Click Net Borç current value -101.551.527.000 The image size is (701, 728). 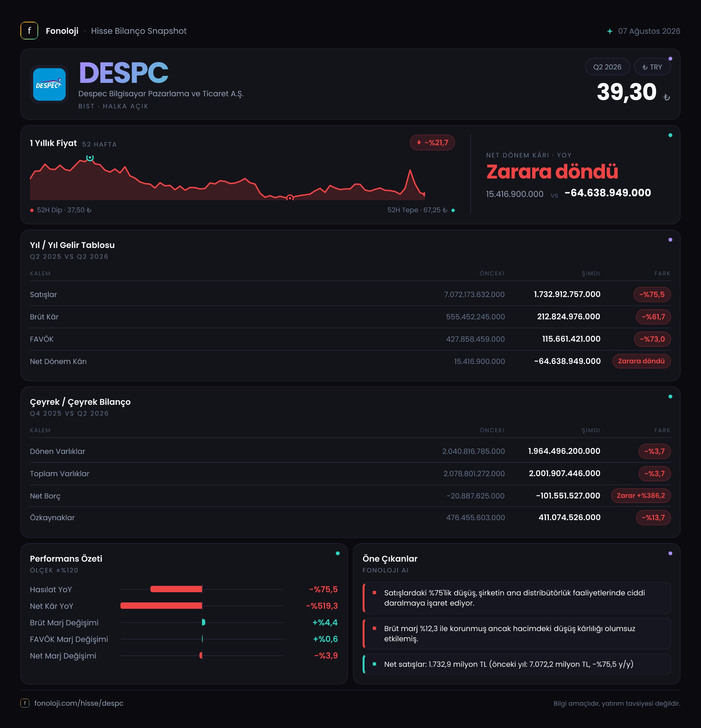pos(568,496)
